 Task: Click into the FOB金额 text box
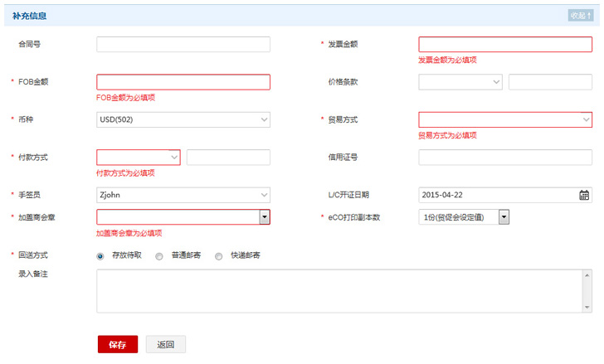[183, 82]
